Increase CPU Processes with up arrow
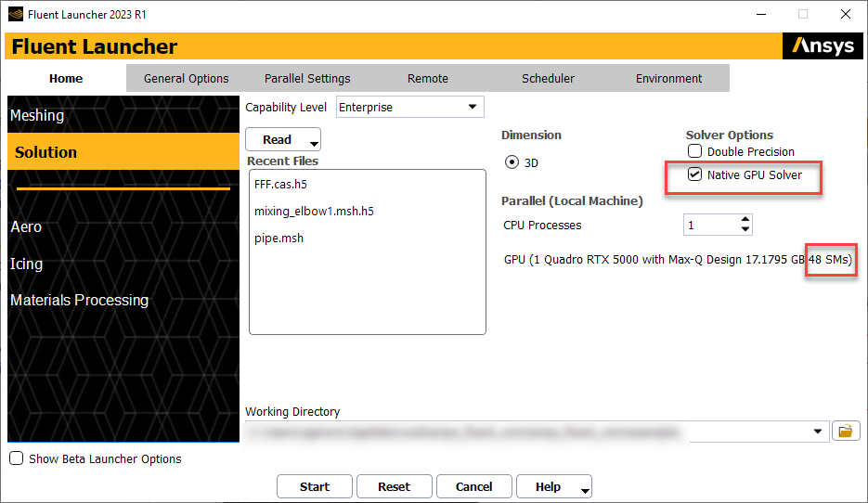Image resolution: width=868 pixels, height=503 pixels. click(x=745, y=219)
